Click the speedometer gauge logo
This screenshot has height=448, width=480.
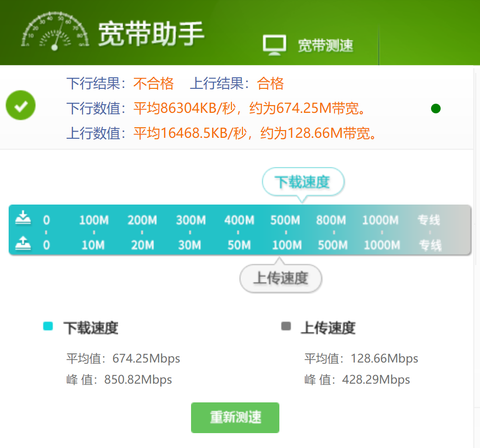click(x=55, y=31)
